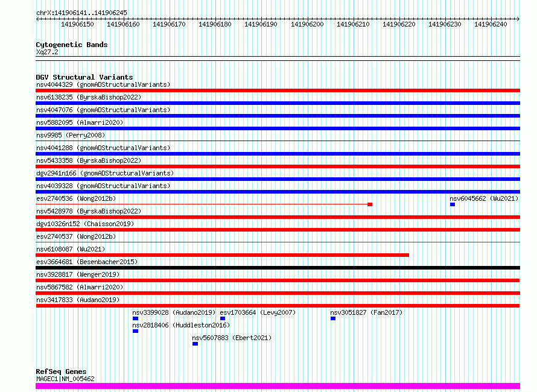Click the red bar for nsv4044329
537x392 pixels.
pyautogui.click(x=278, y=90)
